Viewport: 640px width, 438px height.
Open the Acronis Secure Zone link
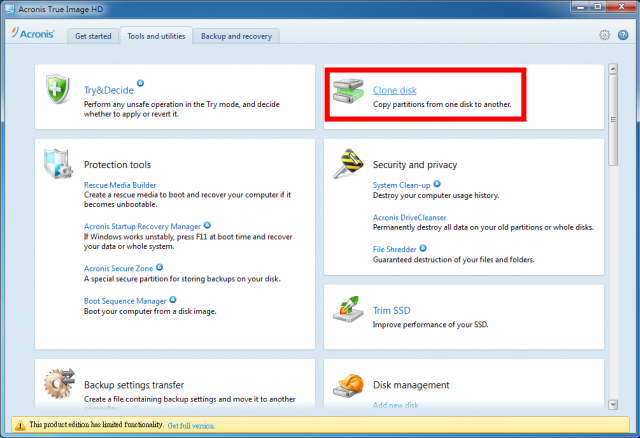pyautogui.click(x=118, y=268)
